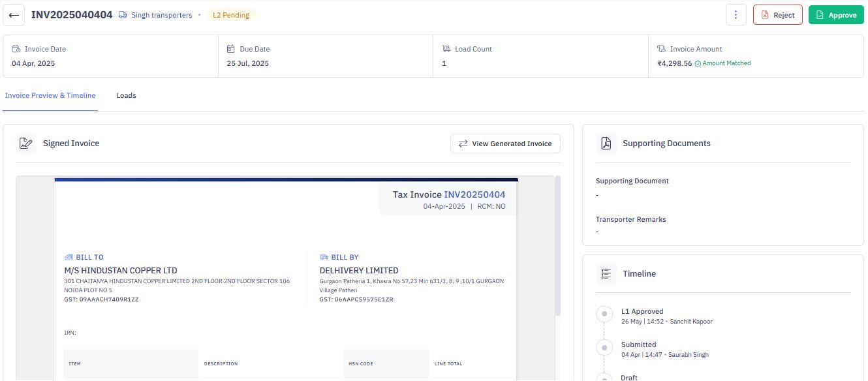Click View Generated Invoice button
The width and height of the screenshot is (868, 381).
click(x=505, y=144)
